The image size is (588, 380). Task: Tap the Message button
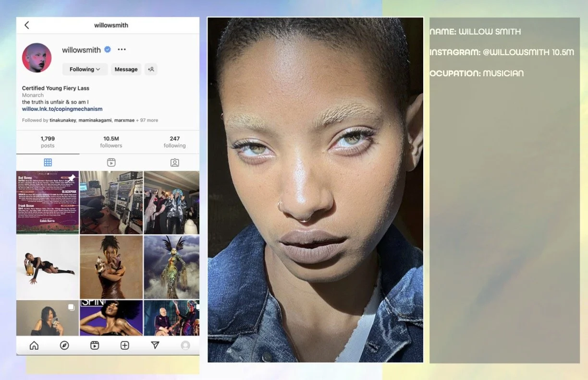tap(126, 69)
